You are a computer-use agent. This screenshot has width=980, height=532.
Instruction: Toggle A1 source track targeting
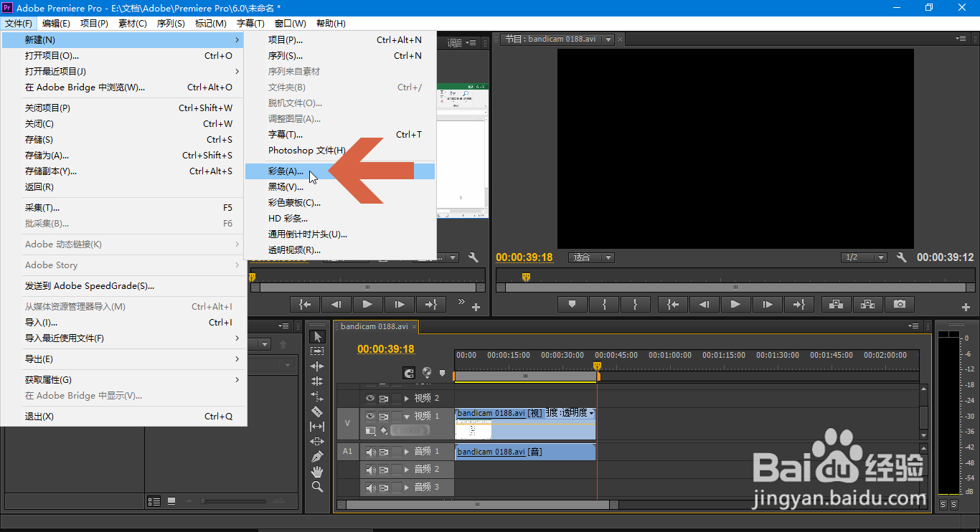348,452
